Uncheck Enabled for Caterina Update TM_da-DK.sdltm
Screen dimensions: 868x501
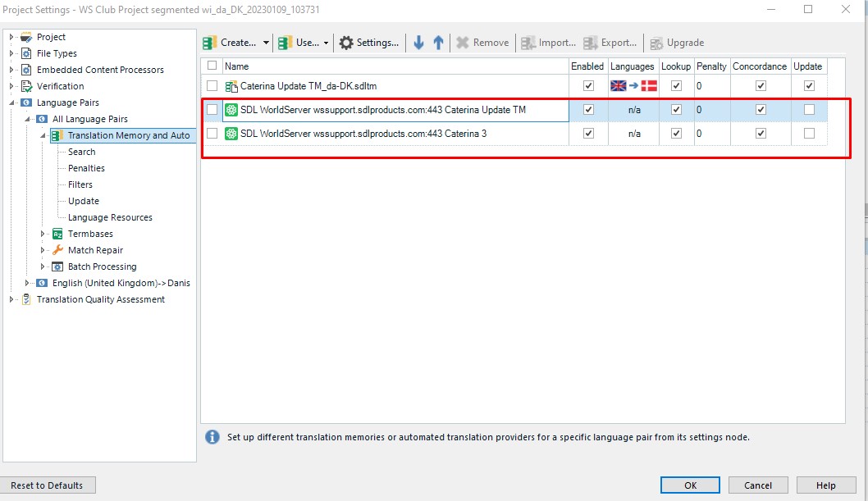[587, 85]
